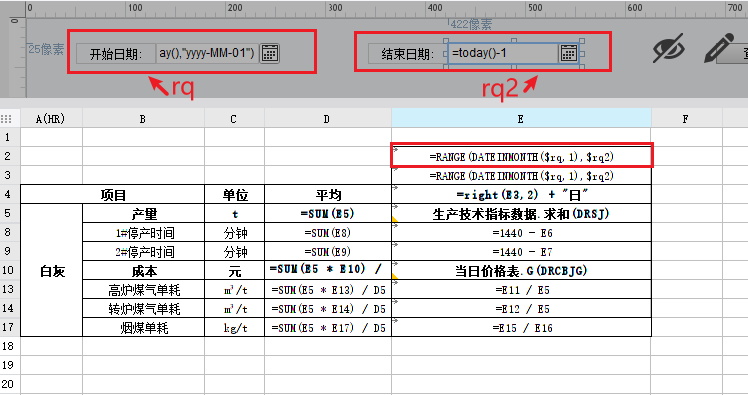Select the 元 unit cell

point(234,270)
